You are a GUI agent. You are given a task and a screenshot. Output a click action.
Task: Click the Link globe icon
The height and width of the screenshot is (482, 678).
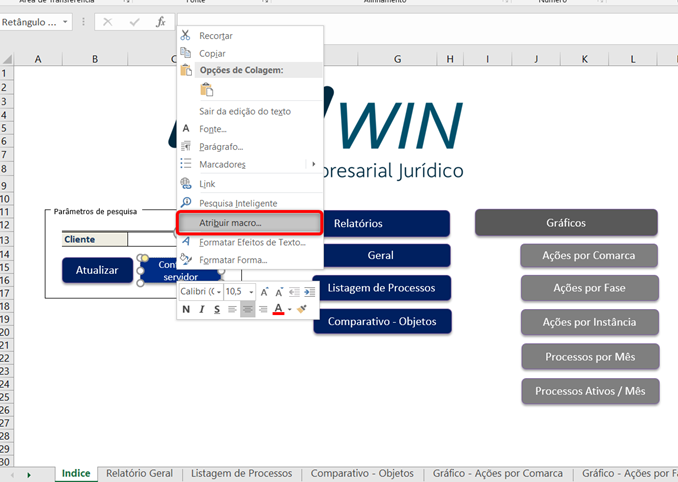pos(186,183)
